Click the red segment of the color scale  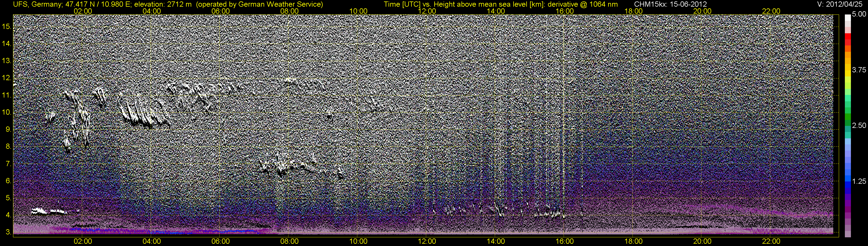848,36
